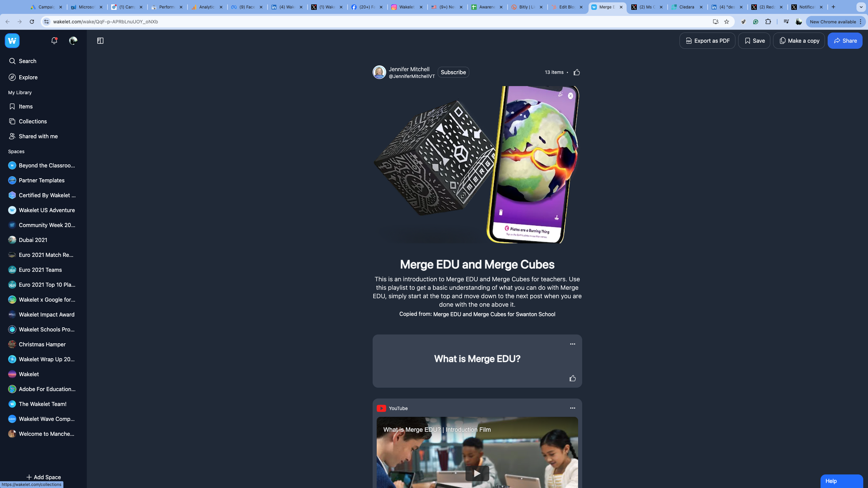
Task: View Collections in sidebar
Action: (x=32, y=121)
